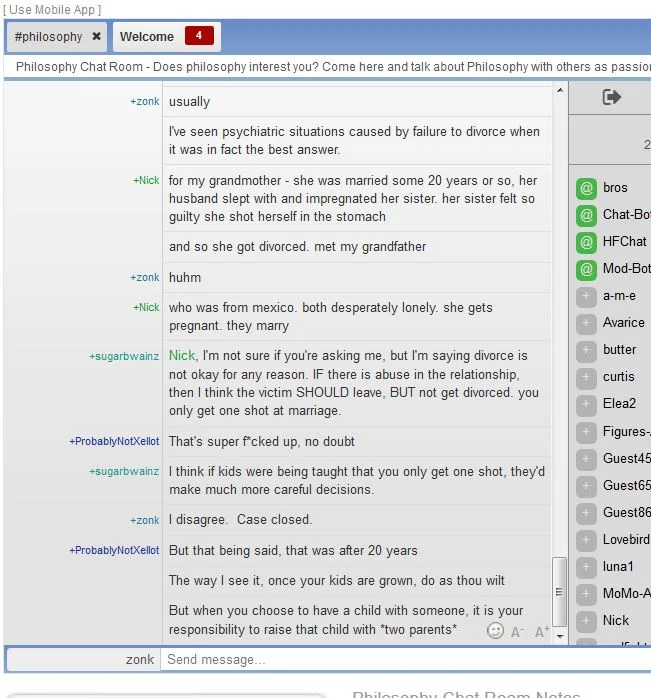
Task: Click the @ icon next to Chat-Bot
Action: (x=586, y=215)
